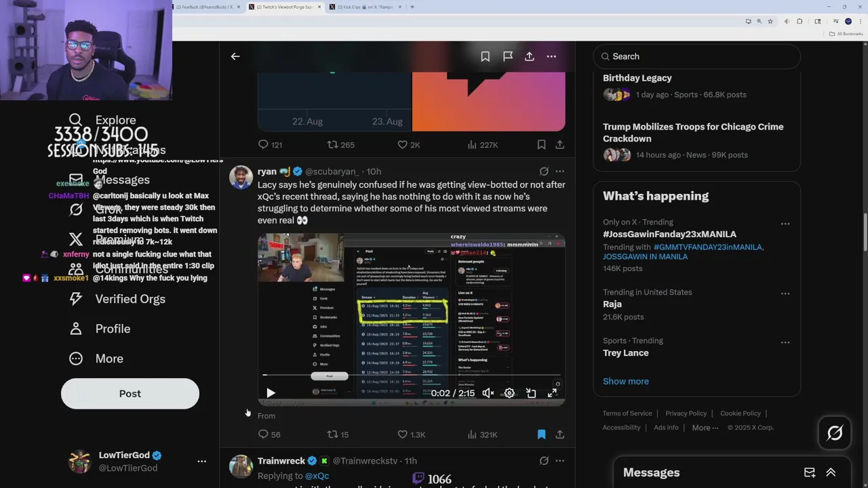This screenshot has height=488, width=868.
Task: Play the embedded video
Action: 271,393
